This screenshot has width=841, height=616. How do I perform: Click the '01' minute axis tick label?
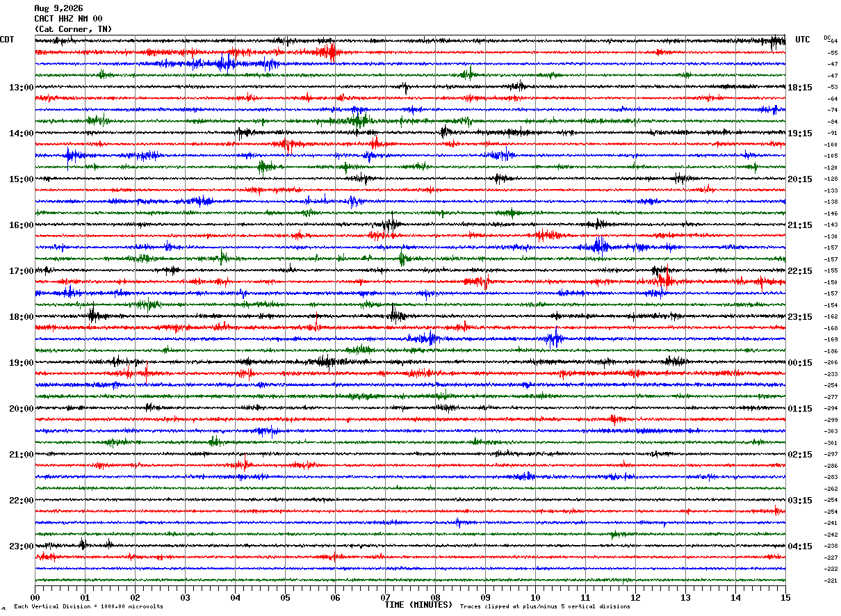tap(85, 598)
